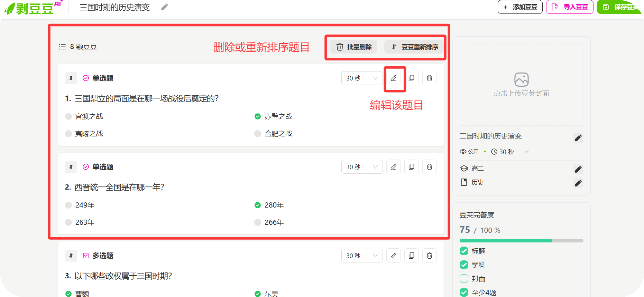The width and height of the screenshot is (644, 297).
Task: Click 豆豆重新排序 button
Action: pyautogui.click(x=415, y=47)
